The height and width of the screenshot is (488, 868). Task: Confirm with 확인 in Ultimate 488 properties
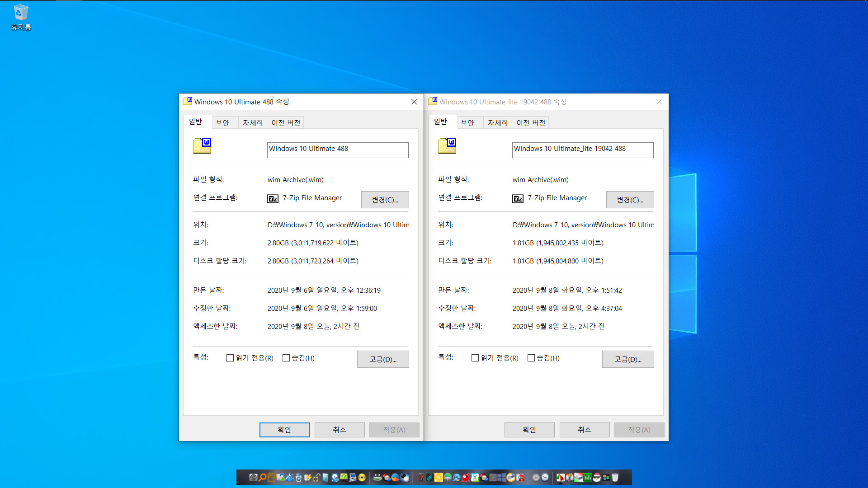(x=284, y=430)
